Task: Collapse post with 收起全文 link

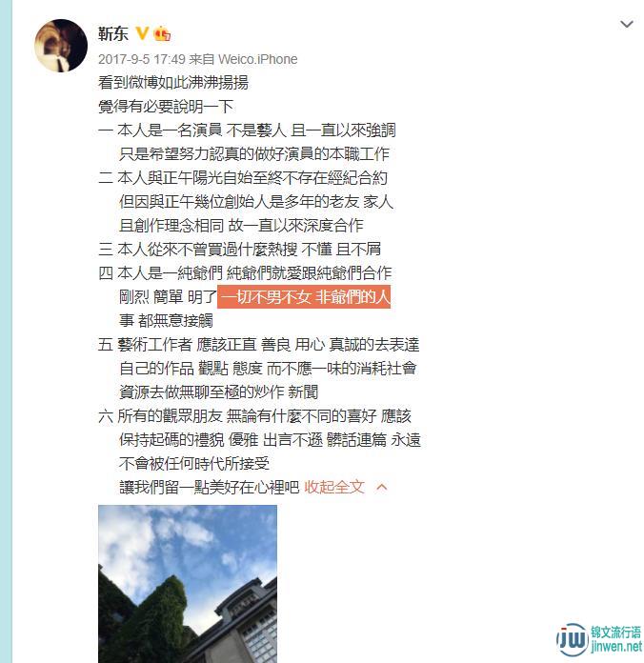Action: point(334,487)
